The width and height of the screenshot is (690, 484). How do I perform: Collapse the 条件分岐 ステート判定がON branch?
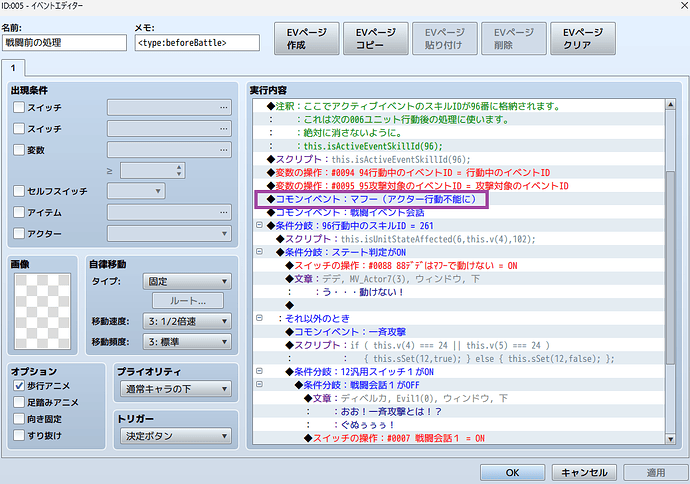(x=260, y=252)
